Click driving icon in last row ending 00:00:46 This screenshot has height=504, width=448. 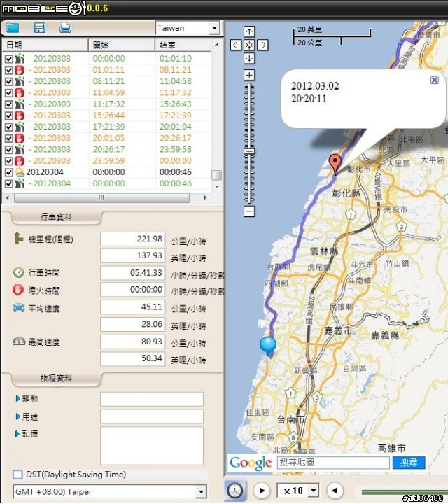(20, 183)
